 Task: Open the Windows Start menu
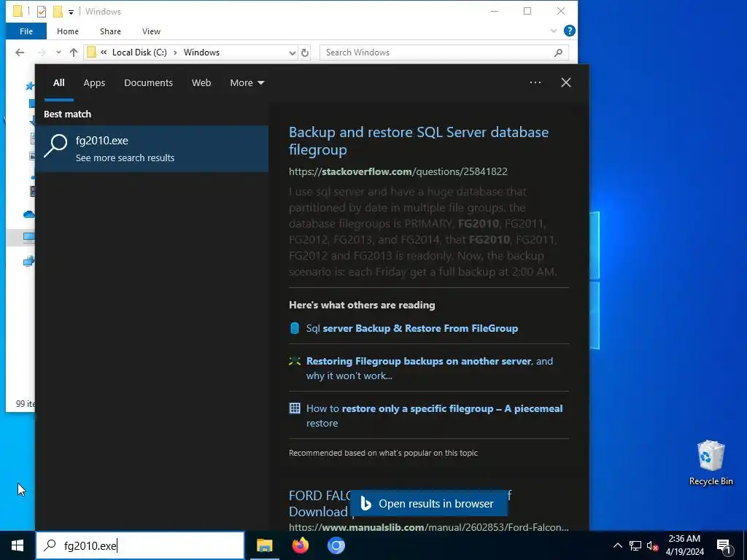pyautogui.click(x=18, y=545)
